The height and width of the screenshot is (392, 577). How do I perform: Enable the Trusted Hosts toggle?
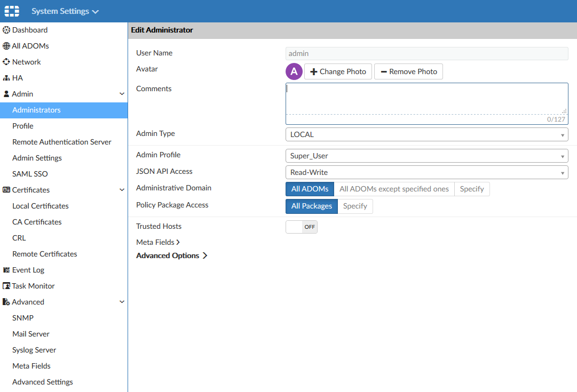click(302, 227)
